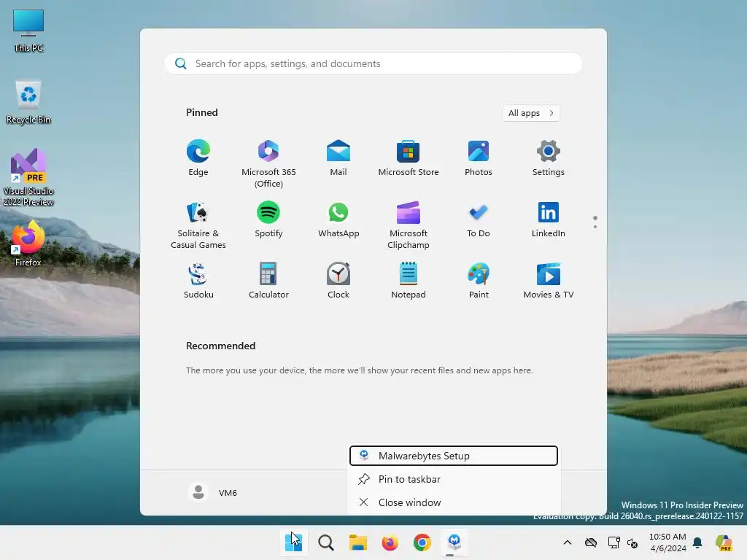Open notifications bell icon
The width and height of the screenshot is (747, 560).
[697, 542]
